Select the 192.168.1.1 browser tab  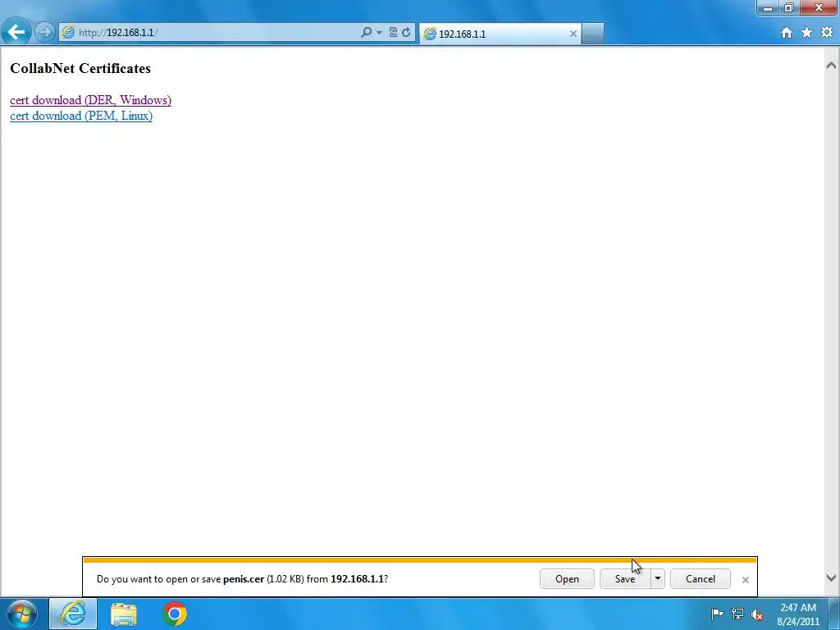tap(500, 34)
